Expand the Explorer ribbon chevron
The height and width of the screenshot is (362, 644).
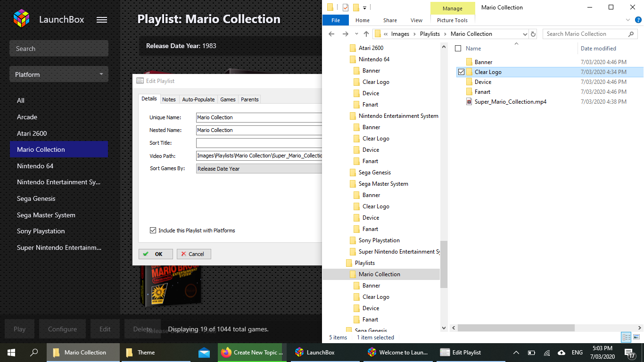[628, 20]
